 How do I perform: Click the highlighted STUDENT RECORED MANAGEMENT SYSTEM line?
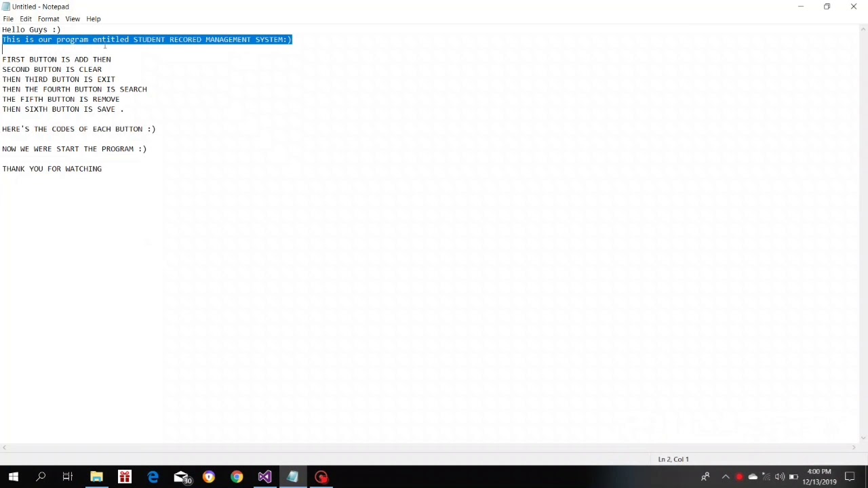coord(146,39)
